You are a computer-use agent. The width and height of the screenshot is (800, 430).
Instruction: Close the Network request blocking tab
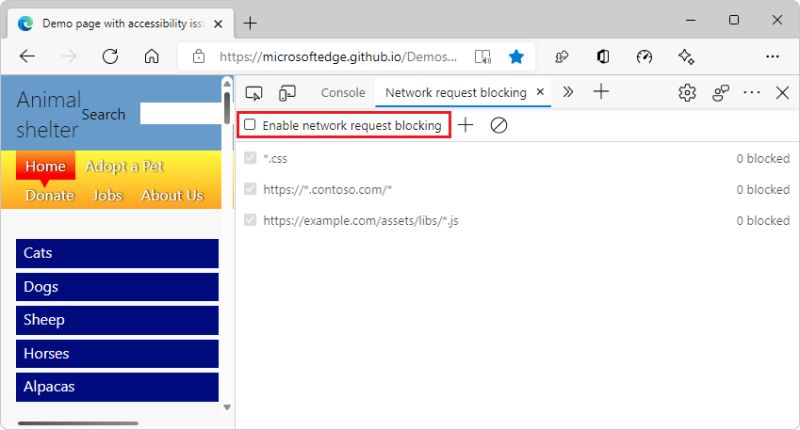[540, 92]
